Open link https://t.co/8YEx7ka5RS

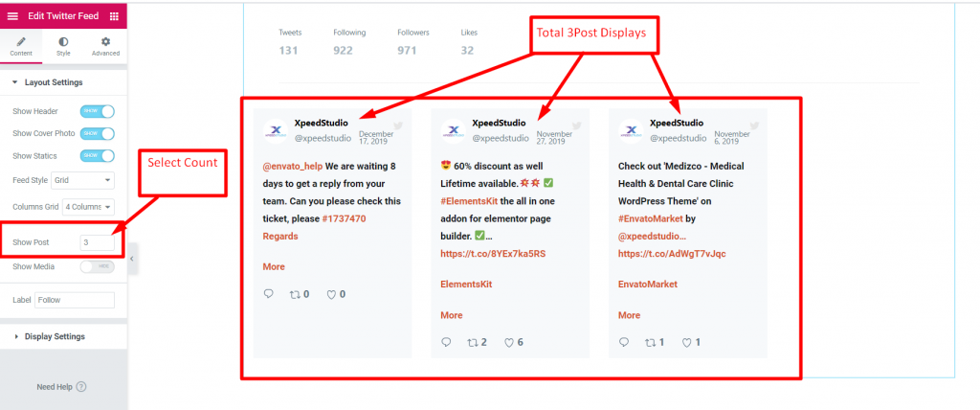tap(493, 254)
